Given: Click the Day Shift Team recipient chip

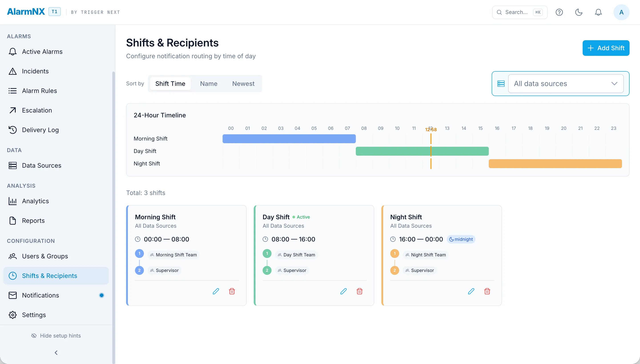Looking at the screenshot, I should 296,255.
